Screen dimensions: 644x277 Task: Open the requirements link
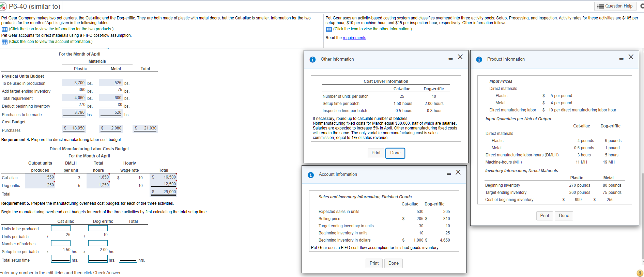tap(354, 38)
